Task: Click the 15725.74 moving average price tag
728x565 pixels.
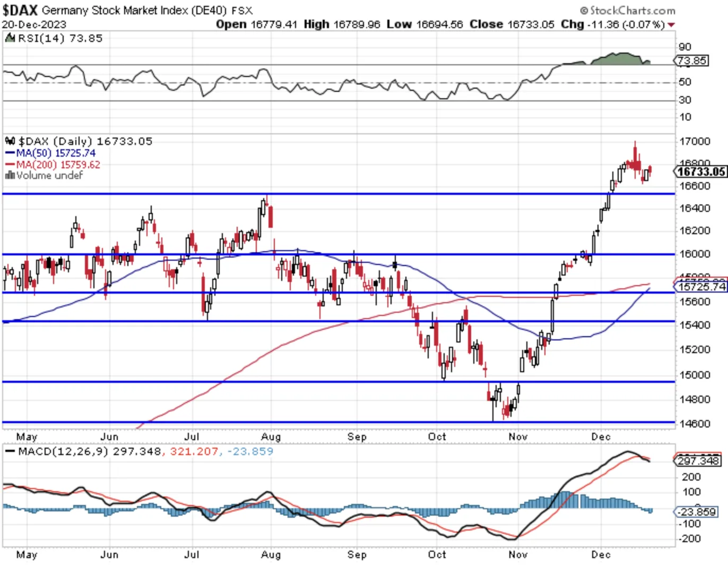Action: click(x=700, y=287)
